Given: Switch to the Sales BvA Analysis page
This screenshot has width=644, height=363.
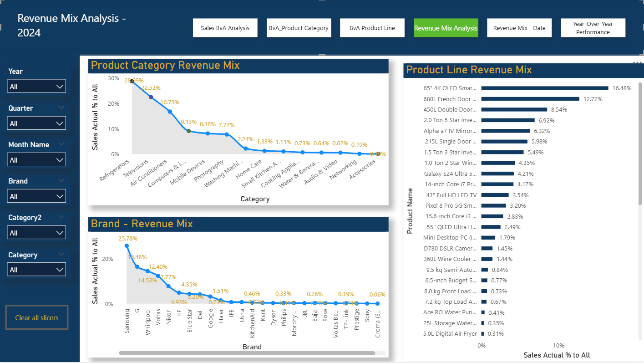Looking at the screenshot, I should pos(225,28).
